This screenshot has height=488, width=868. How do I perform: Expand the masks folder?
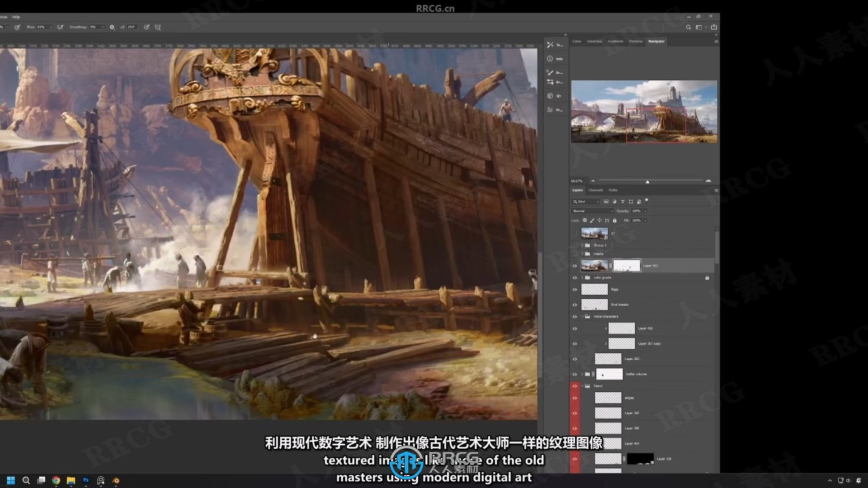click(x=582, y=254)
